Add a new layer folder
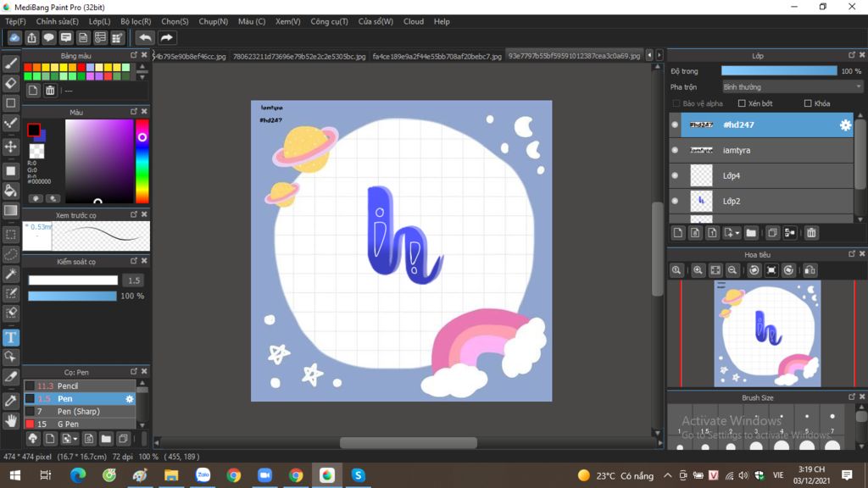The height and width of the screenshot is (488, 868). click(x=751, y=233)
